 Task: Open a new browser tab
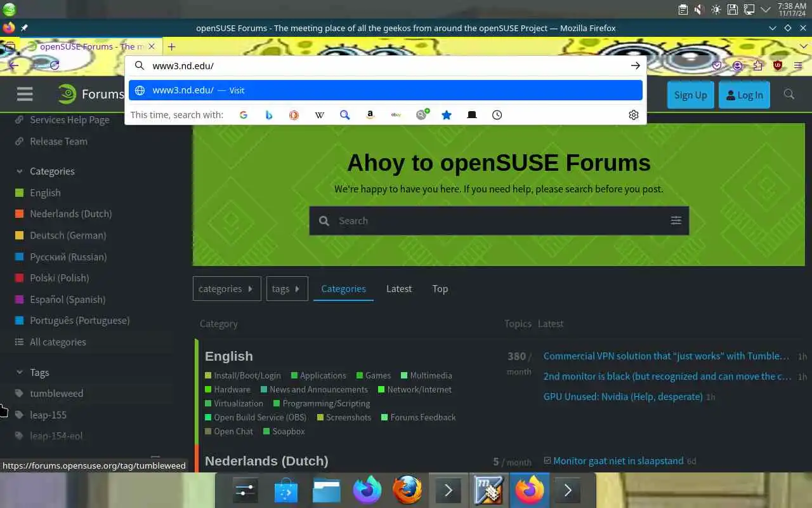tap(171, 46)
